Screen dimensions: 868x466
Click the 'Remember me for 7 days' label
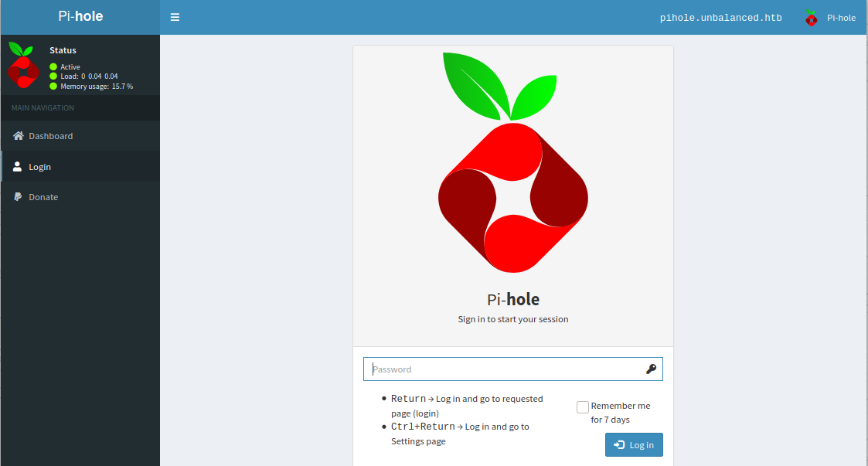pyautogui.click(x=621, y=413)
